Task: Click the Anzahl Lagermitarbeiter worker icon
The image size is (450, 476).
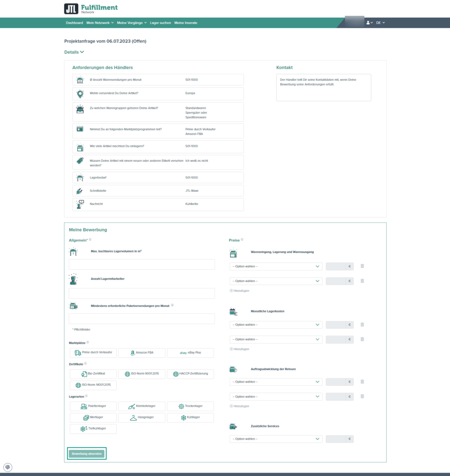Action: 73,280
